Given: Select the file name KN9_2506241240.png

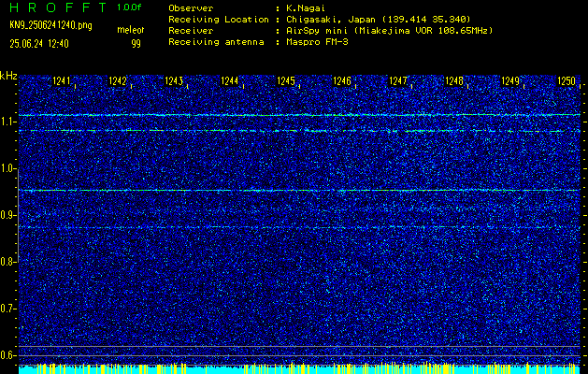Looking at the screenshot, I should [x=50, y=25].
